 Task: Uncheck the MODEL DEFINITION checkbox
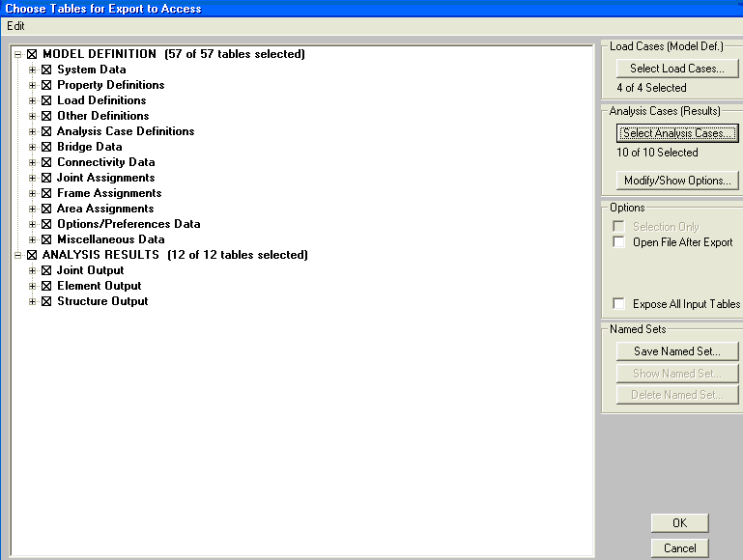click(x=32, y=54)
